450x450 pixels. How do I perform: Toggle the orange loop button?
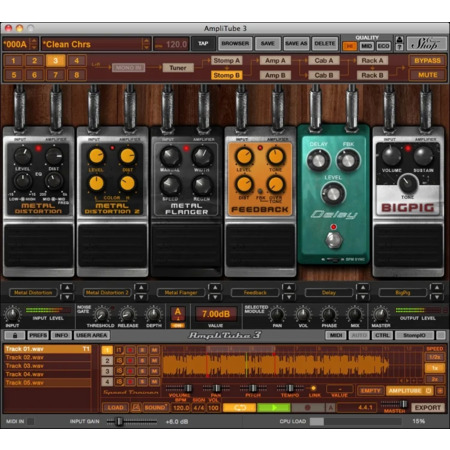pyautogui.click(x=239, y=408)
